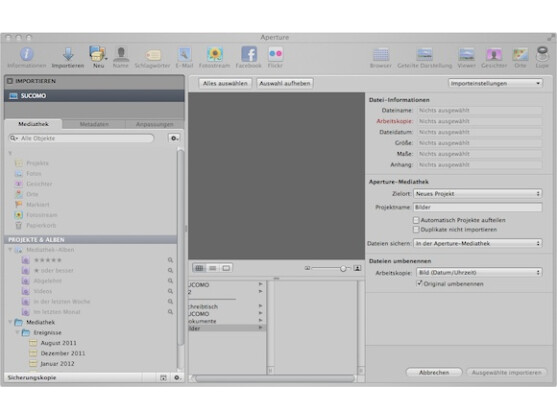Click search icon next to five-star album
Screen dimensions: 557x418
point(171,260)
